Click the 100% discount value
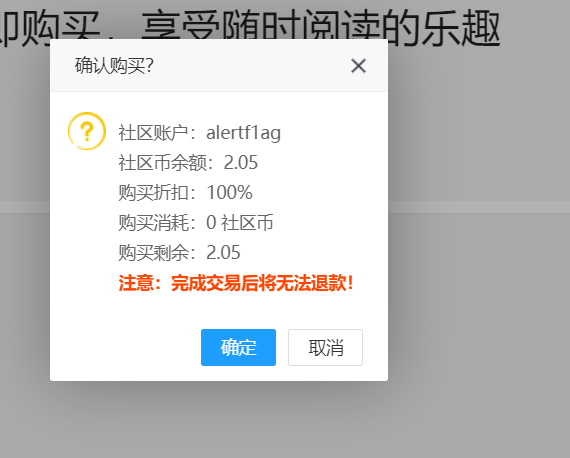This screenshot has height=458, width=570. [x=229, y=192]
